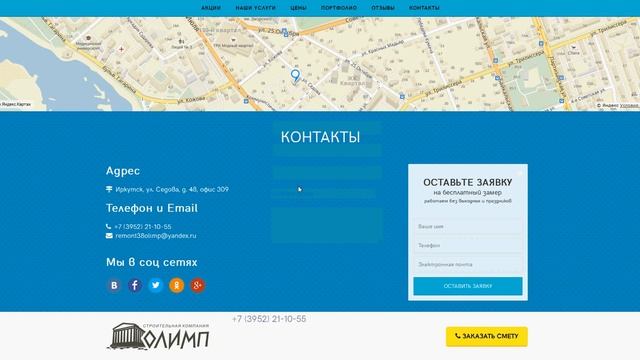640x360 pixels.
Task: Focus the Электронная почта input field
Action: (x=468, y=264)
